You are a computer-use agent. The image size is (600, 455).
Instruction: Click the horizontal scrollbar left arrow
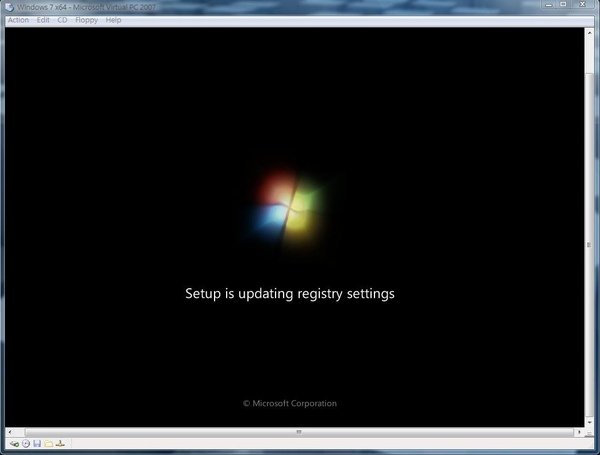click(10, 432)
